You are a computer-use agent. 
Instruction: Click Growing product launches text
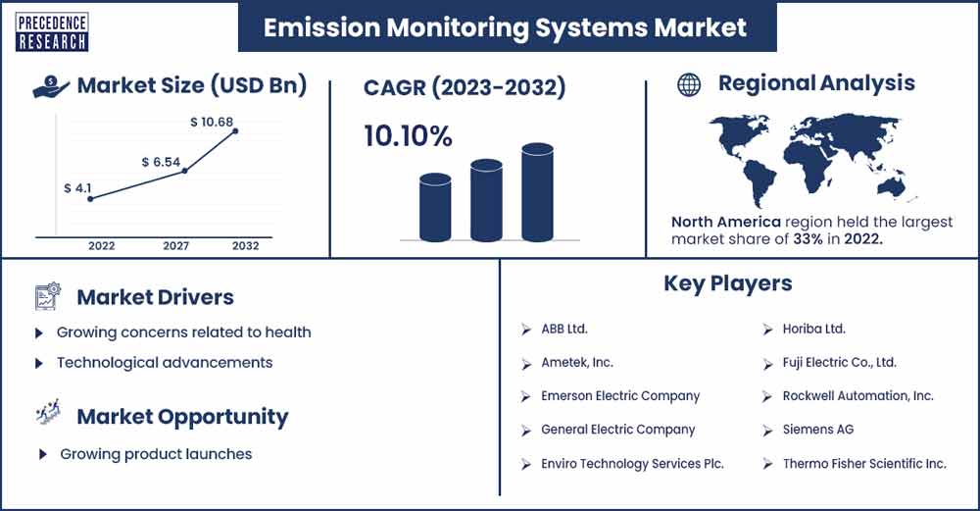tap(156, 454)
